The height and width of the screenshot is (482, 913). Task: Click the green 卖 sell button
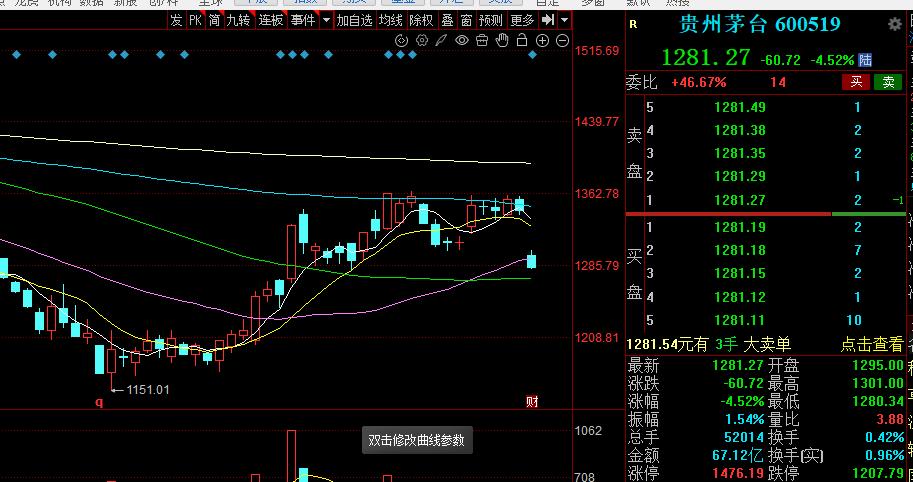(x=888, y=82)
